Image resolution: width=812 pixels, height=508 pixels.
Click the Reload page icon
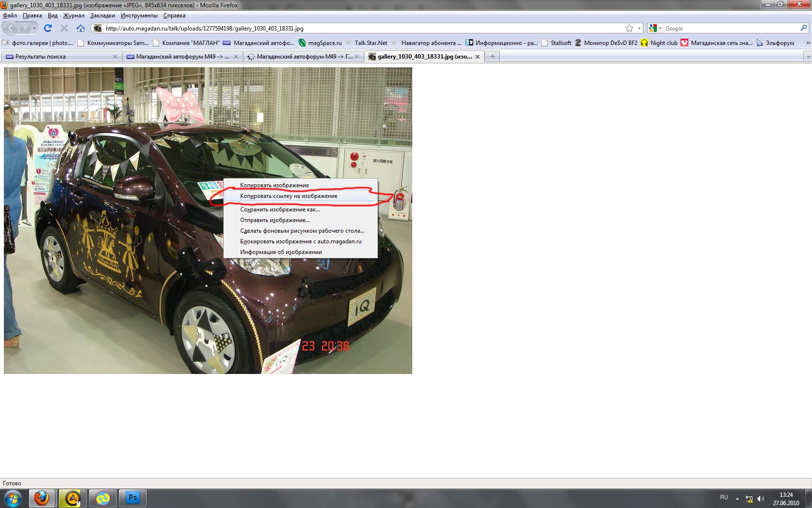(x=48, y=28)
